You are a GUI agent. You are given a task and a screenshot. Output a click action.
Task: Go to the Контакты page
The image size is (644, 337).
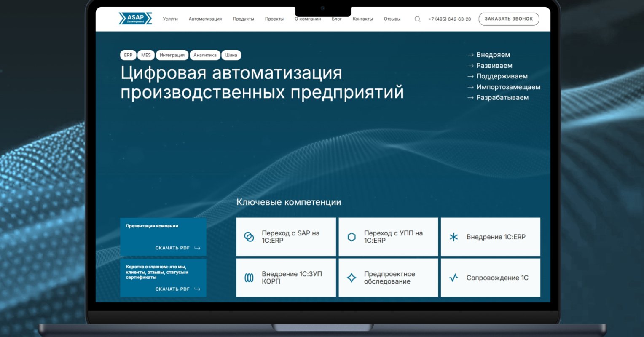(363, 19)
